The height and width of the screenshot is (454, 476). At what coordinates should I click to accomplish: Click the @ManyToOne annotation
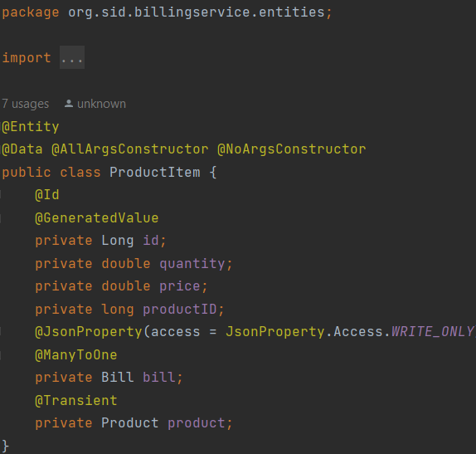coord(76,355)
